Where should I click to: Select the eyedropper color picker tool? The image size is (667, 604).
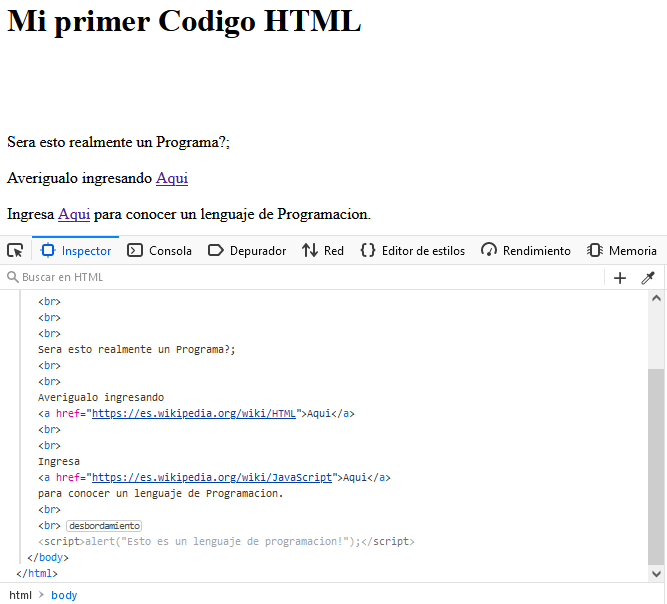click(648, 278)
